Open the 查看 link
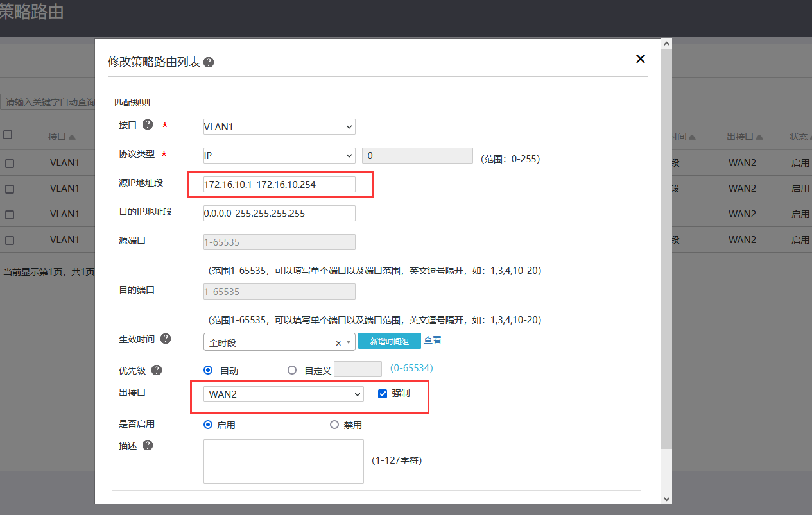This screenshot has height=515, width=812. (433, 340)
